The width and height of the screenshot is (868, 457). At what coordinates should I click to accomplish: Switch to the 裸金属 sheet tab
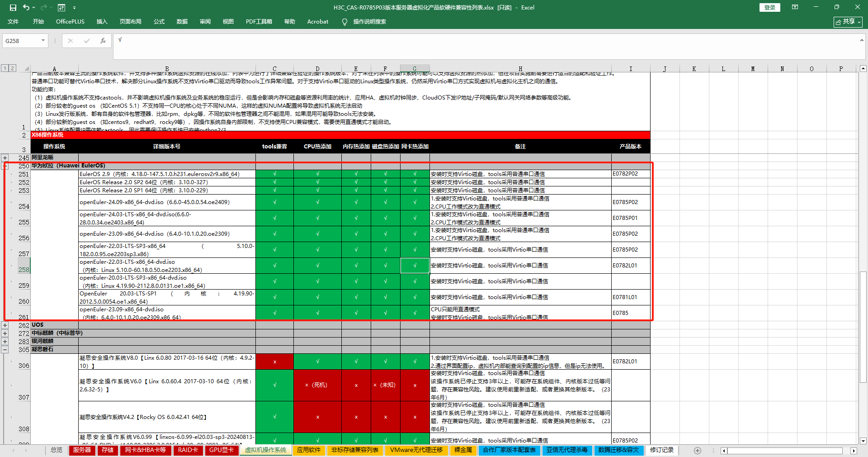click(463, 450)
